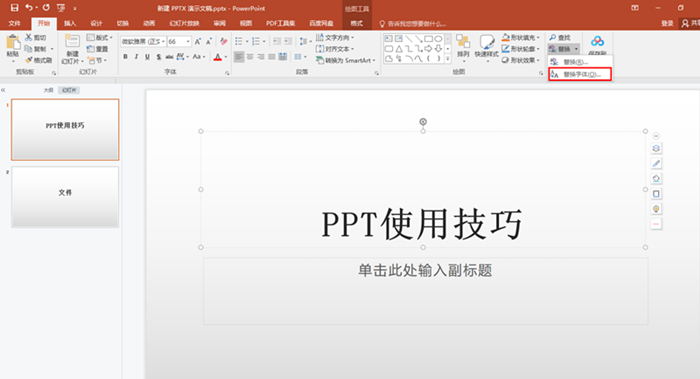This screenshot has width=700, height=379.
Task: Switch to the Animations tab
Action: click(x=149, y=23)
